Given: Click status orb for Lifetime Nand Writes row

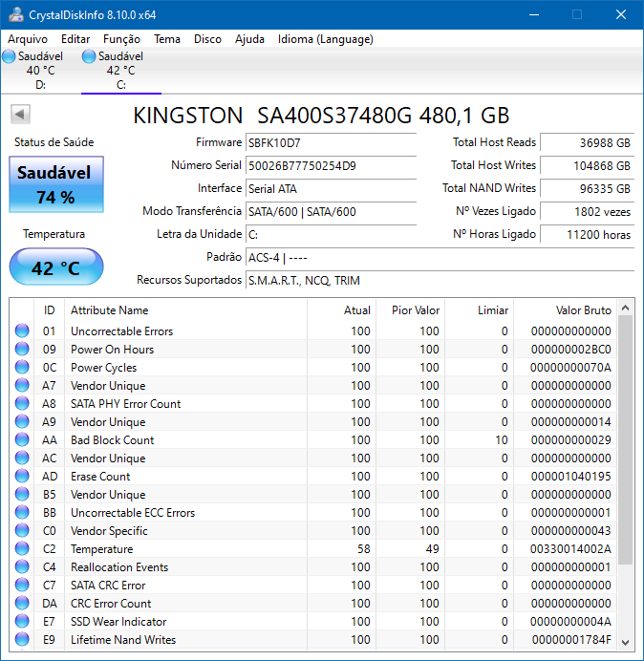Looking at the screenshot, I should point(22,639).
